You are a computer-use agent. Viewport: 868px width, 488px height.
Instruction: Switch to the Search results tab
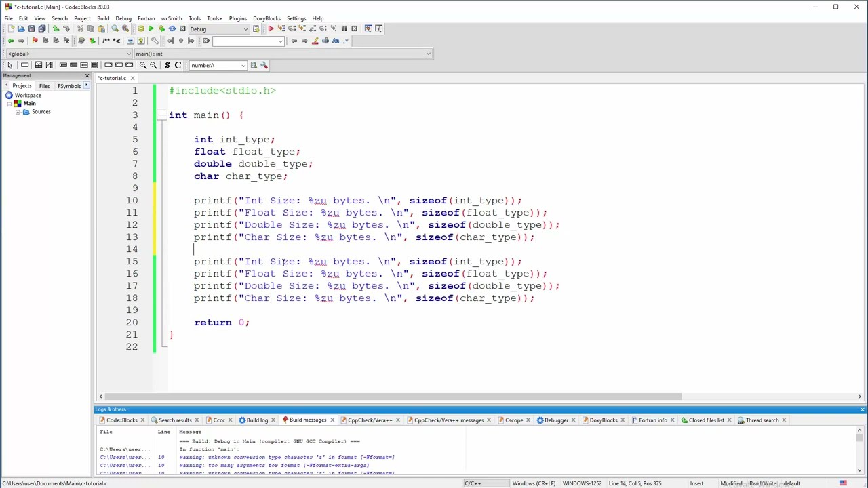[x=175, y=420]
